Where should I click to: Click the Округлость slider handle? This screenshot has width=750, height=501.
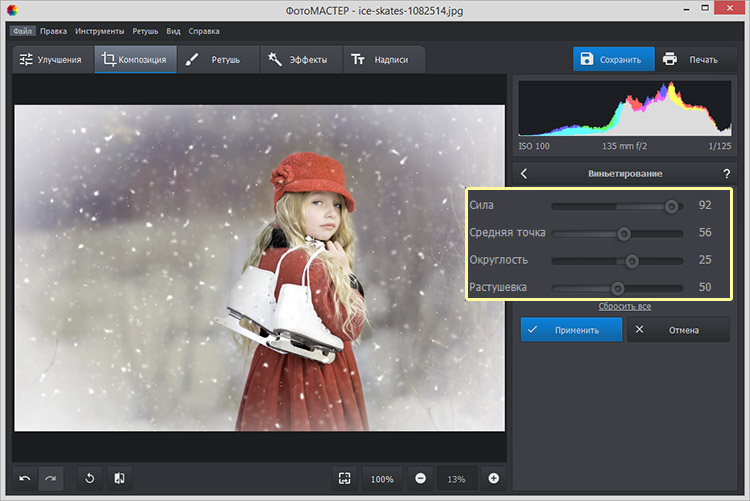click(632, 261)
